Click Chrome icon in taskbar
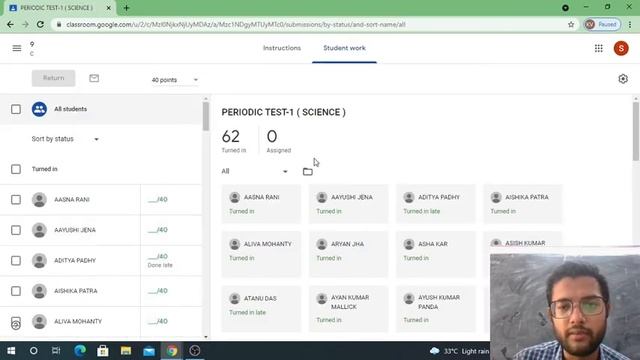This screenshot has width=640, height=360. (172, 351)
